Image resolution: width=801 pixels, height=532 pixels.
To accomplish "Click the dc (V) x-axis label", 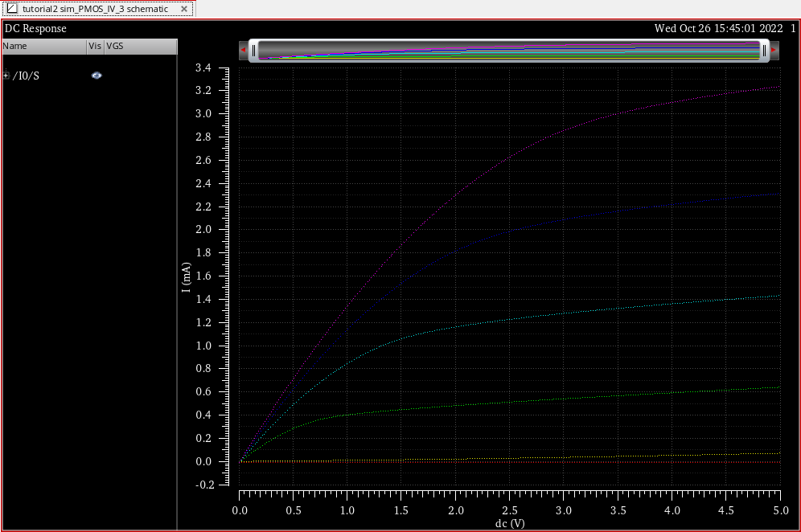I will coord(510,523).
